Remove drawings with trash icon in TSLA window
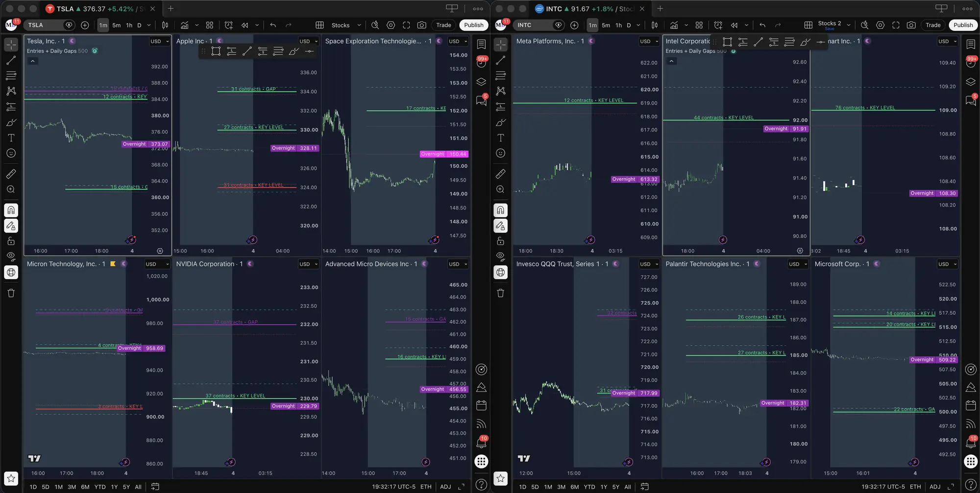980x493 pixels. pyautogui.click(x=11, y=293)
